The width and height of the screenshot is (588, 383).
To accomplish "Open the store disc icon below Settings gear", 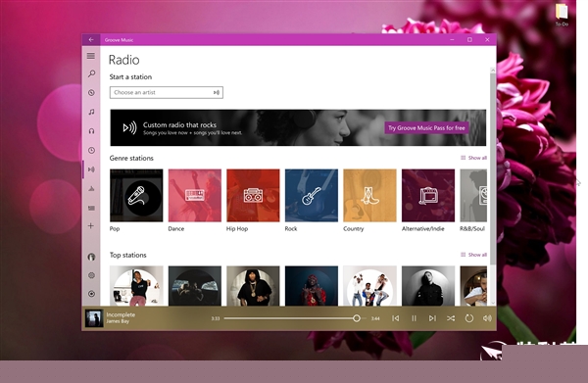I will point(91,294).
